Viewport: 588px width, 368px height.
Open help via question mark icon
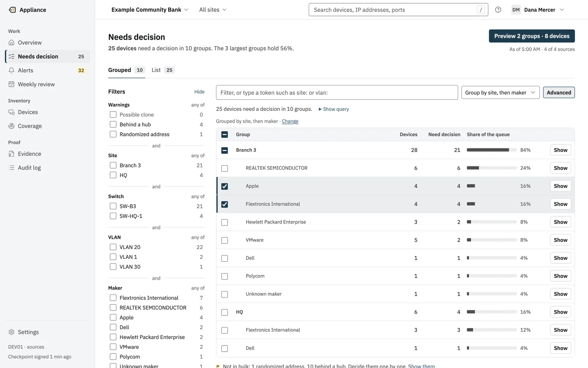click(x=498, y=10)
